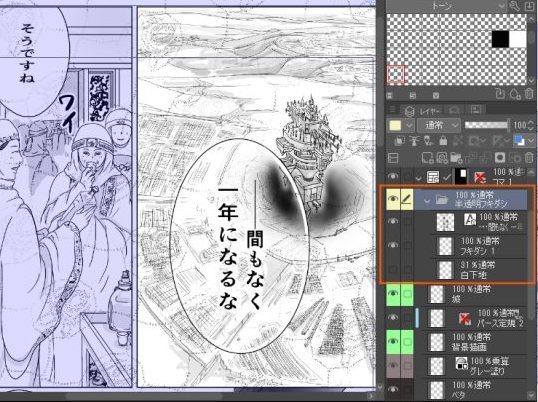538x402 pixels.
Task: Open the 通常 blending mode dropdown
Action: (438, 126)
